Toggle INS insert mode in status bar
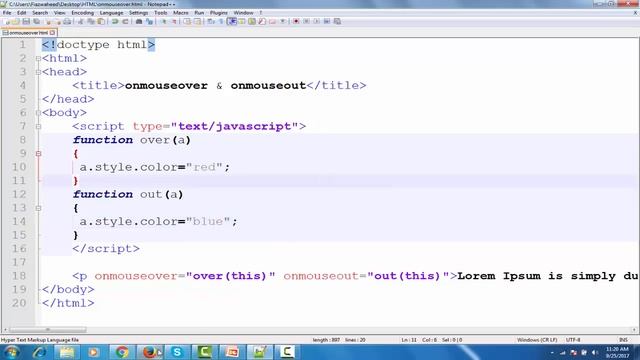 (x=623, y=340)
